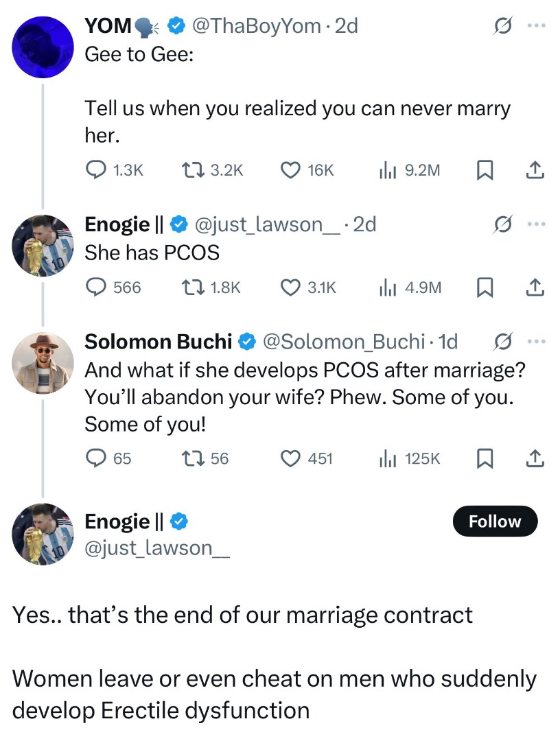Open more options for YOM's tweet

click(535, 26)
